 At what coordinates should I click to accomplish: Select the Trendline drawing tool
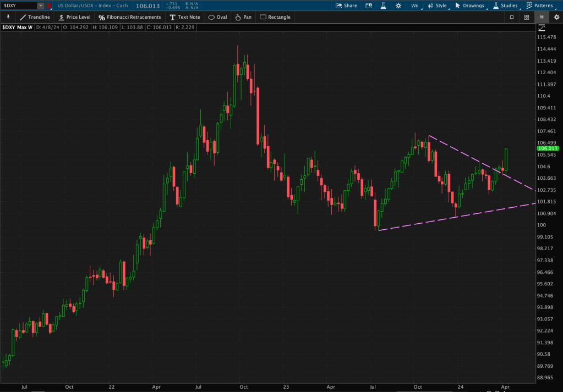35,17
